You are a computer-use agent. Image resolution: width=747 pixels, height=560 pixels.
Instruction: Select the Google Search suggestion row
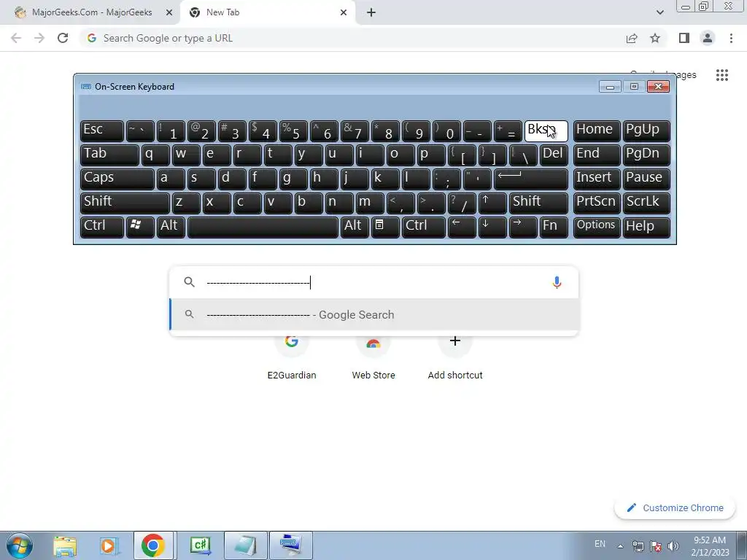(x=374, y=315)
